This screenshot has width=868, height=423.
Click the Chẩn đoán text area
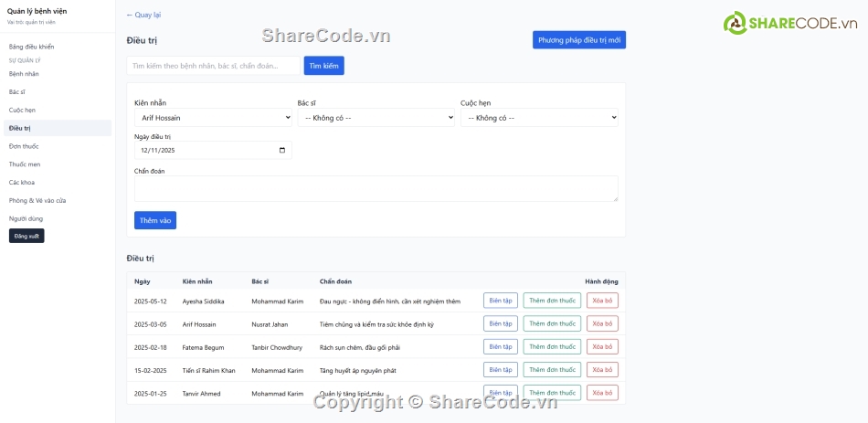pos(376,189)
